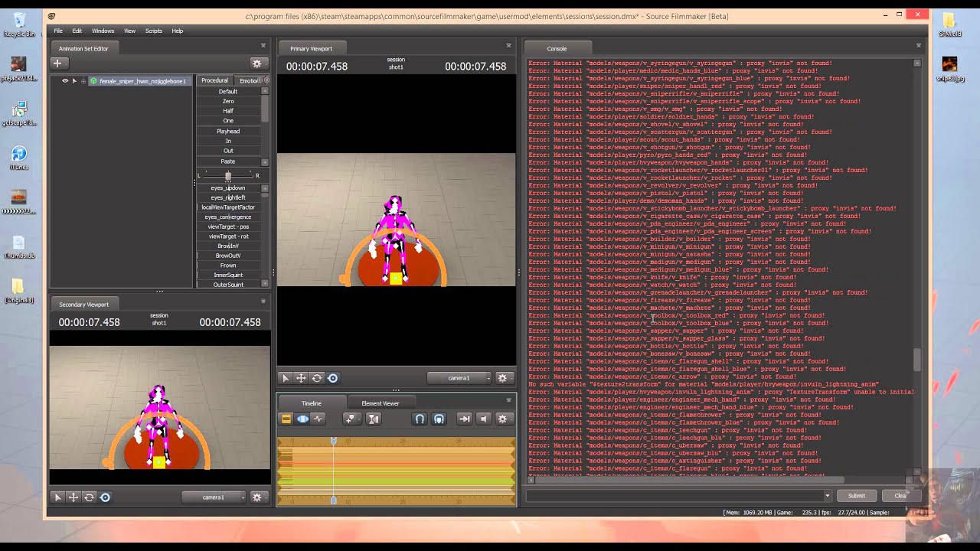
Task: Select the arrow selection tool in Primary Viewport
Action: [x=286, y=378]
